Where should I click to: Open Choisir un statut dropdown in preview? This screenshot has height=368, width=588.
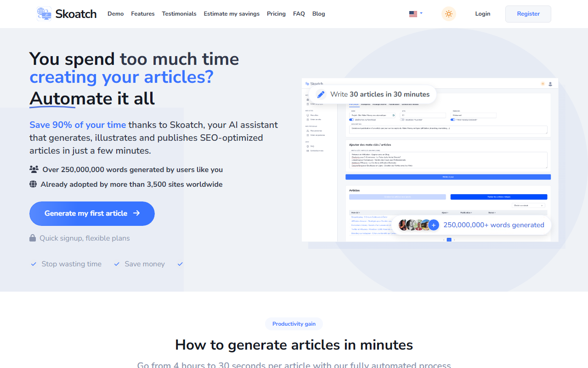pos(528,205)
